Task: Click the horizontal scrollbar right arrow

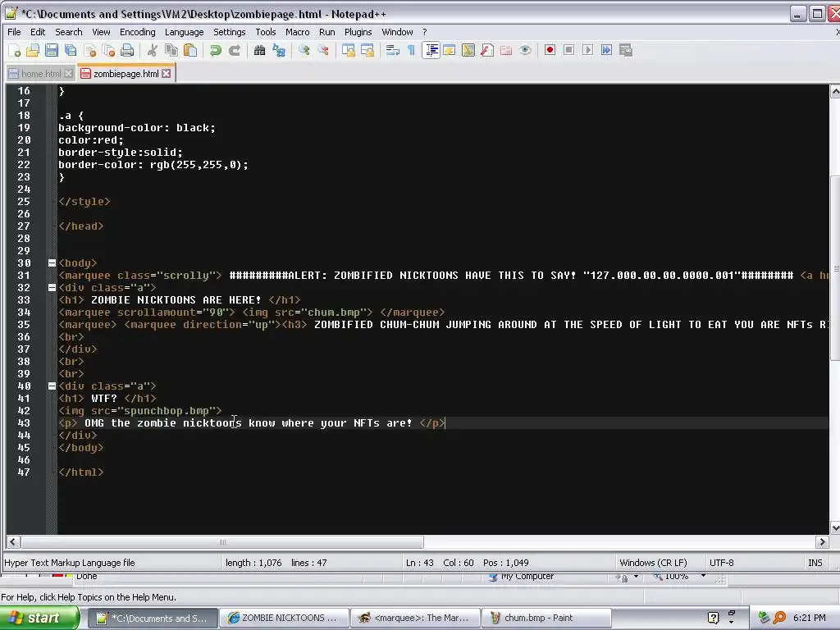Action: click(822, 542)
